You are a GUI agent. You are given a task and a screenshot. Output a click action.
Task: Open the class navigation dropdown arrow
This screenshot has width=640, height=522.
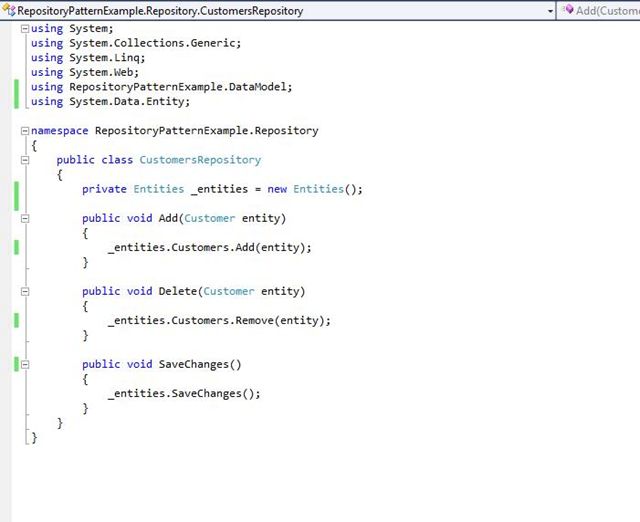tap(550, 10)
